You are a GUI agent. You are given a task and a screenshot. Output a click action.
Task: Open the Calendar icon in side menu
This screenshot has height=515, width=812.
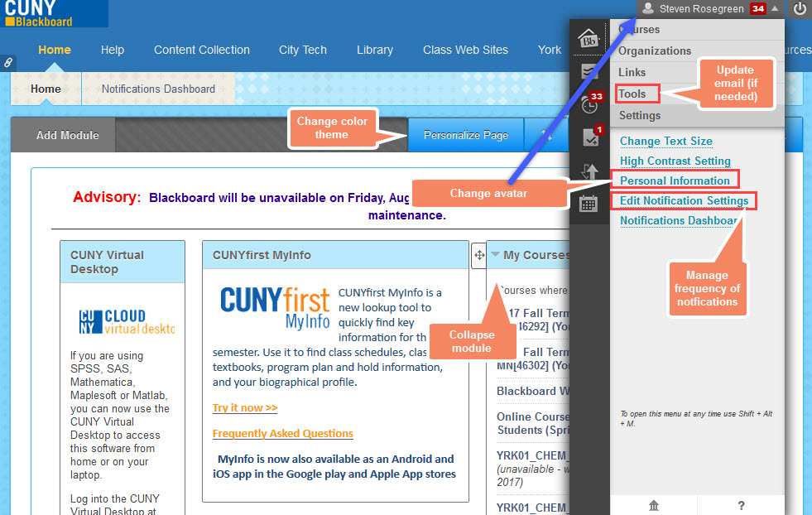tap(589, 204)
